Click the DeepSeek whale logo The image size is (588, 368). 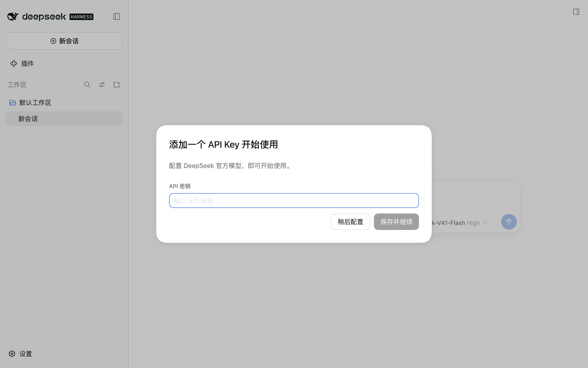click(13, 17)
